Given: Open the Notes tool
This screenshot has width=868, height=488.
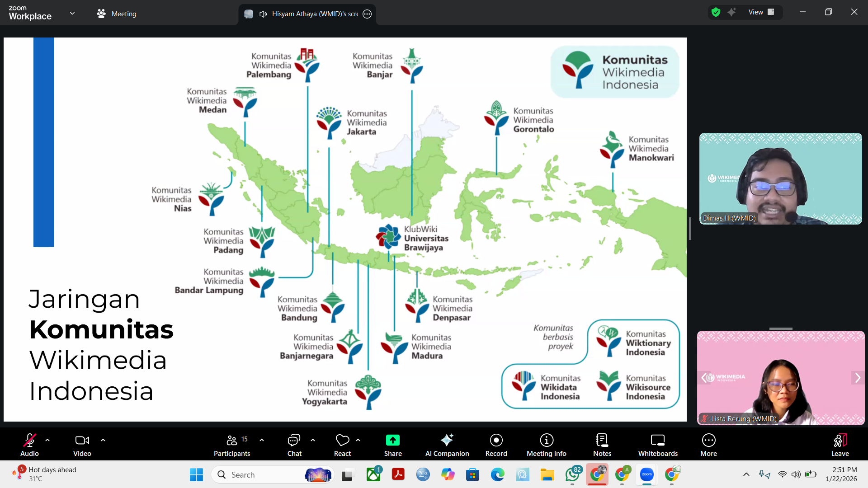Looking at the screenshot, I should pos(602,444).
